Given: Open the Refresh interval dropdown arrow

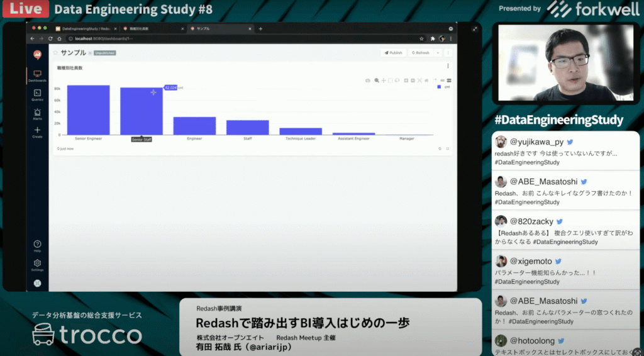Looking at the screenshot, I should point(438,53).
